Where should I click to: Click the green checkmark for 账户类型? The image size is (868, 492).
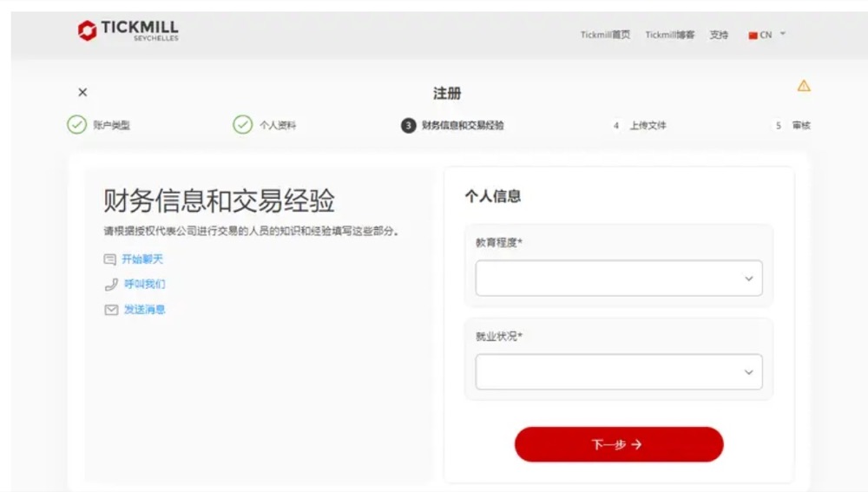[77, 125]
